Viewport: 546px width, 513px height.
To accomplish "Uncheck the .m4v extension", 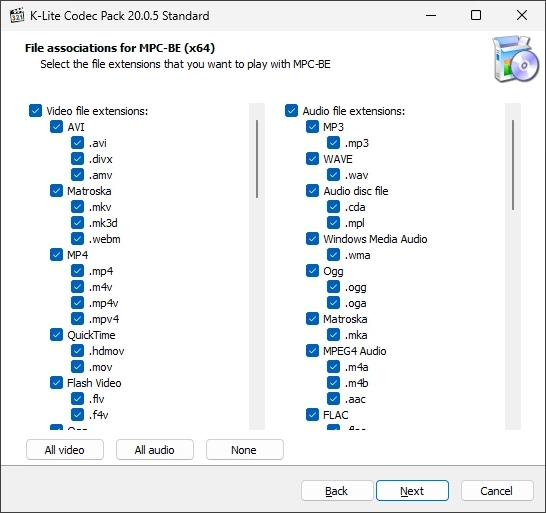I will (x=77, y=287).
